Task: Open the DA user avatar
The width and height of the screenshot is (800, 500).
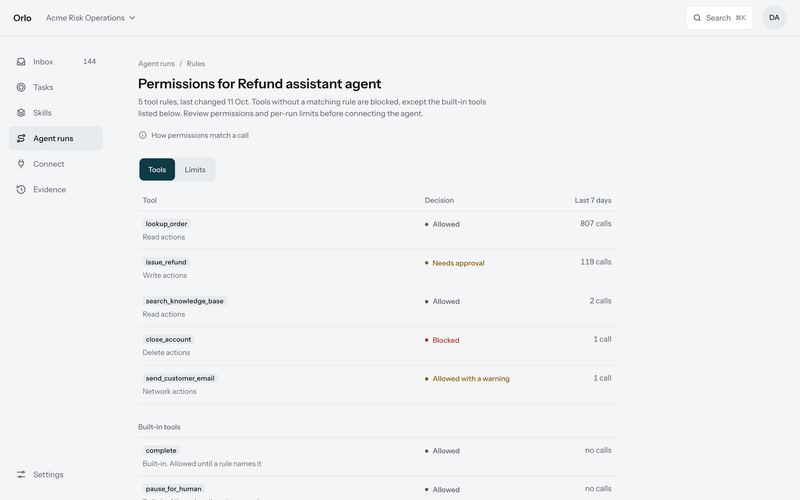Action: click(x=774, y=18)
